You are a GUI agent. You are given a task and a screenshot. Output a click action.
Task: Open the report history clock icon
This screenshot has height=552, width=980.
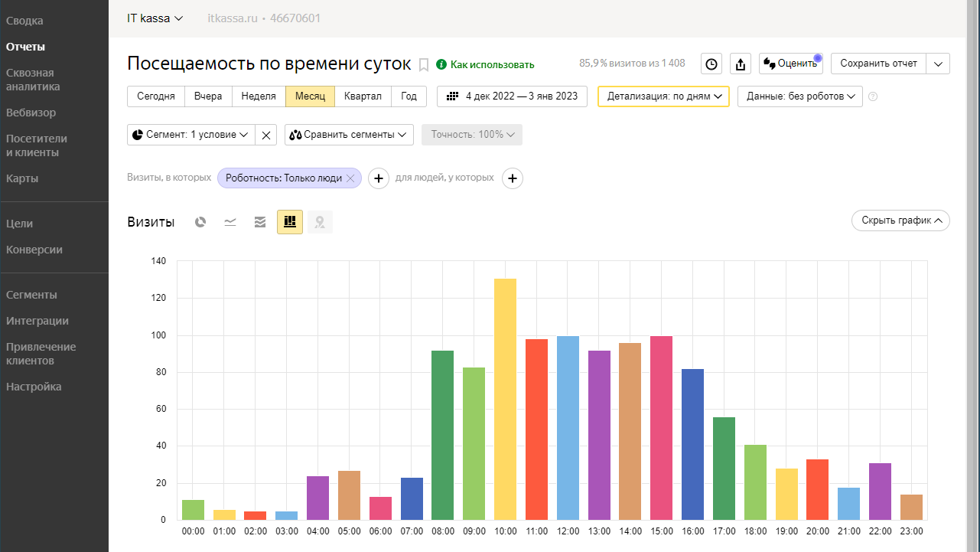711,64
